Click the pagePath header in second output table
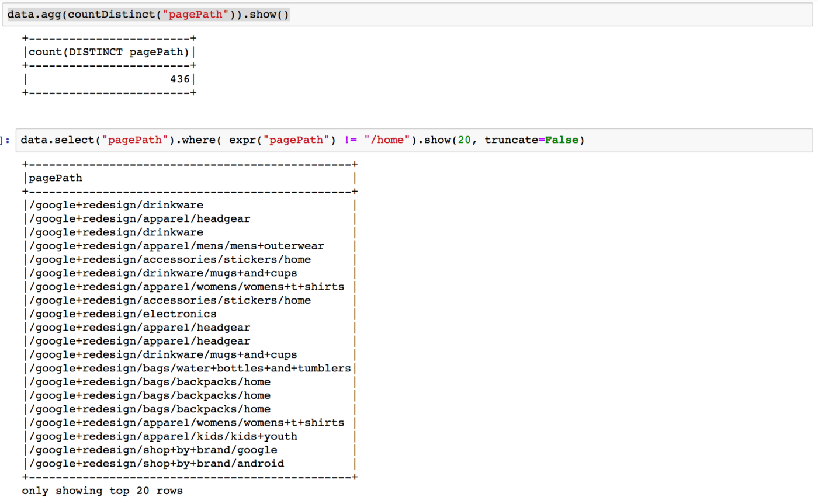The height and width of the screenshot is (504, 818). [x=56, y=178]
